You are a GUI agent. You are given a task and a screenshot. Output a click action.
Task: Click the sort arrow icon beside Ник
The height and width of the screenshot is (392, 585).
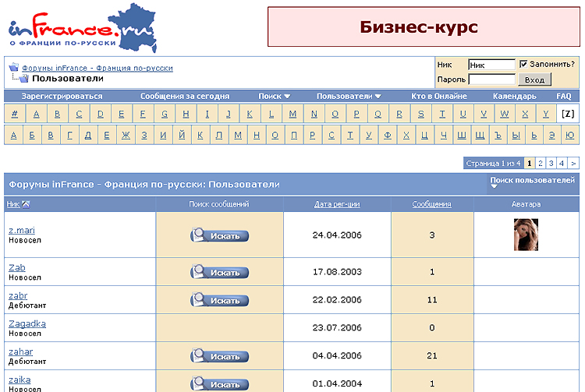pos(26,204)
